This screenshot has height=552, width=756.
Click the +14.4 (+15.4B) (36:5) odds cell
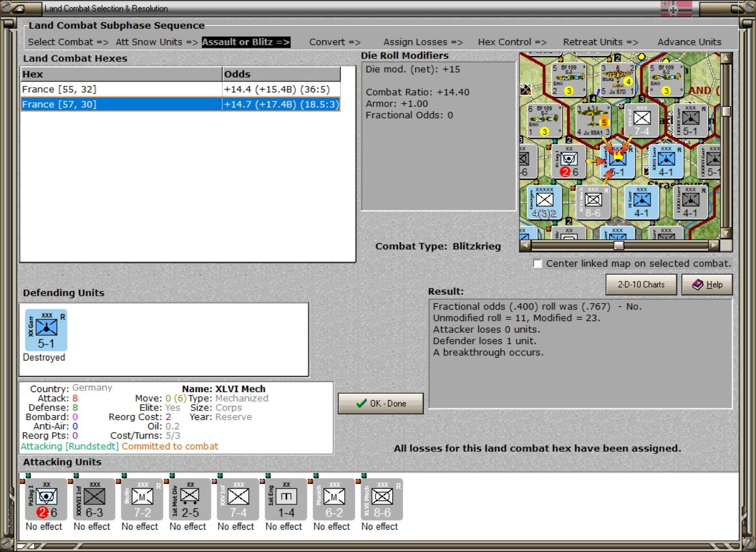[281, 89]
